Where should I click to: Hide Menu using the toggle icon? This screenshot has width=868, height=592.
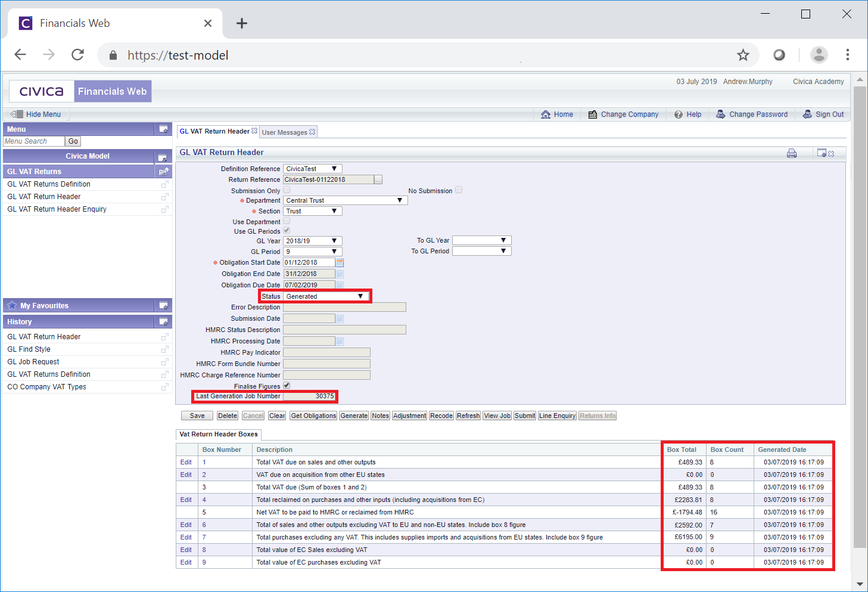17,114
